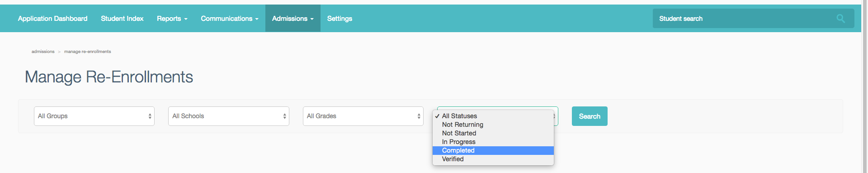This screenshot has width=868, height=173.
Task: Click the manage re-enrollments breadcrumb
Action: pyautogui.click(x=88, y=52)
